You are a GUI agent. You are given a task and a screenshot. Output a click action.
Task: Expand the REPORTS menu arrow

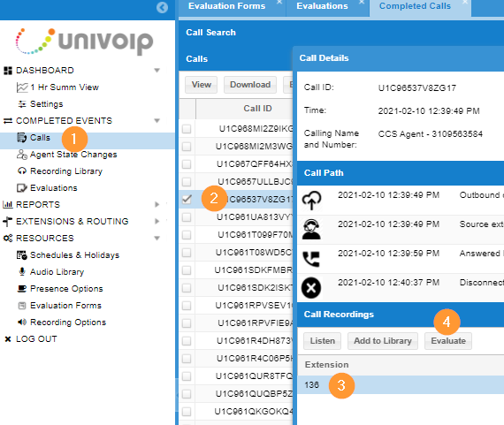[157, 205]
